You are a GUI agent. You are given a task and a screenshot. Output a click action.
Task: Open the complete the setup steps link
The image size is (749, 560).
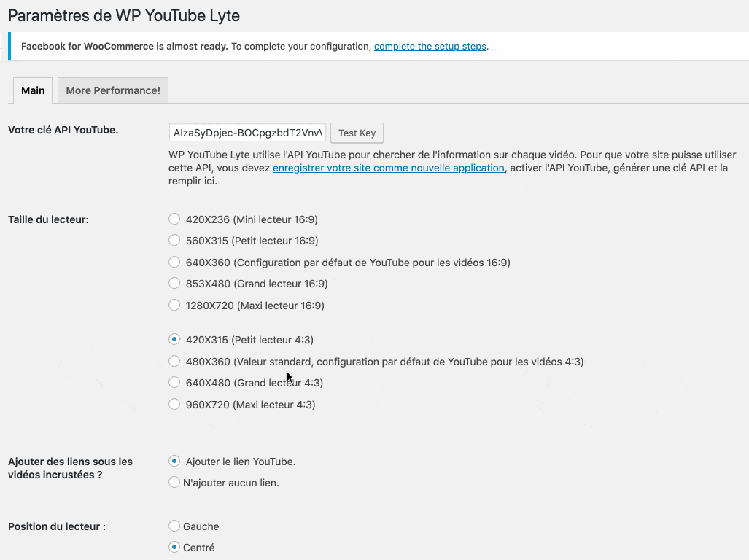click(x=430, y=46)
